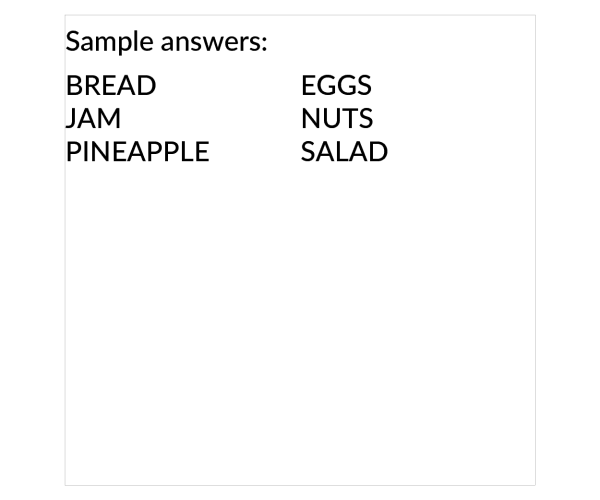Screen dimensions: 600x500
Task: Select the word SALAD
Action: coord(344,152)
